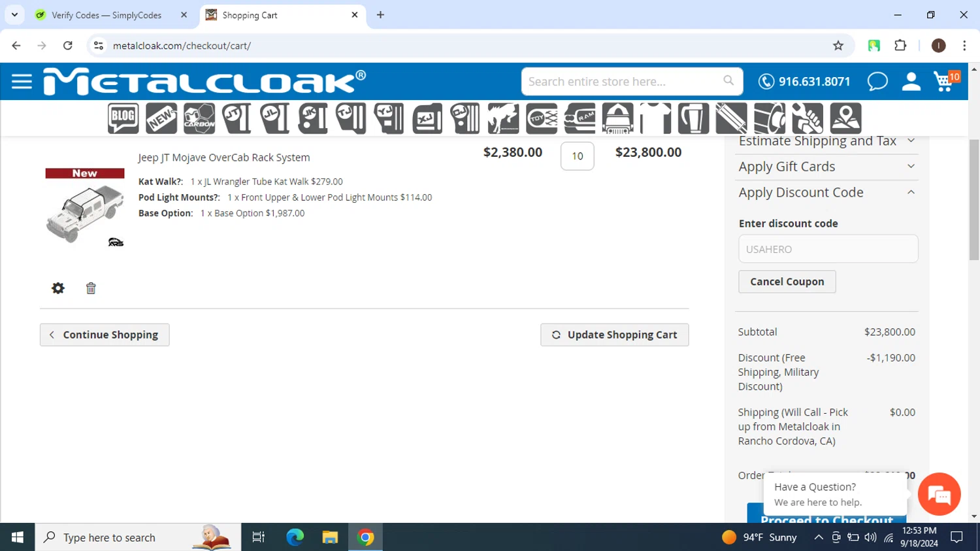Open the tab search dropdown
Screen dimensions: 980x551
point(14,14)
